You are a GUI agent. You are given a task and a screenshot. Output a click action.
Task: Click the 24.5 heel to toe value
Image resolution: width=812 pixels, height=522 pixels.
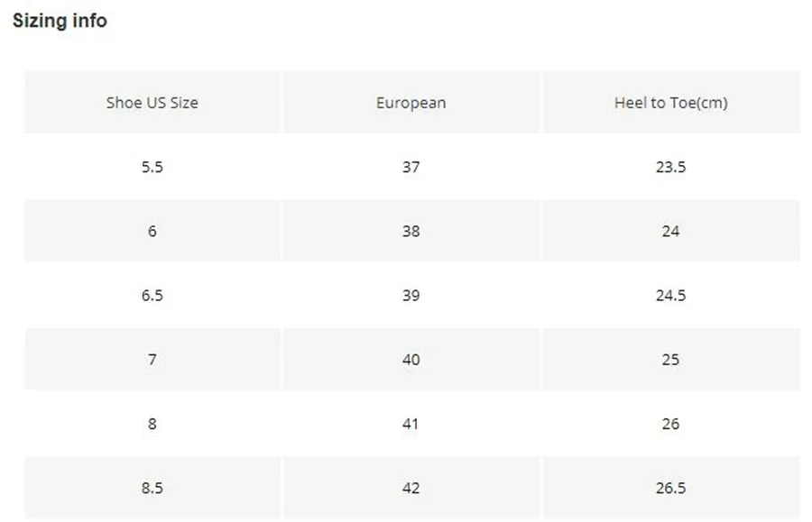[670, 296]
